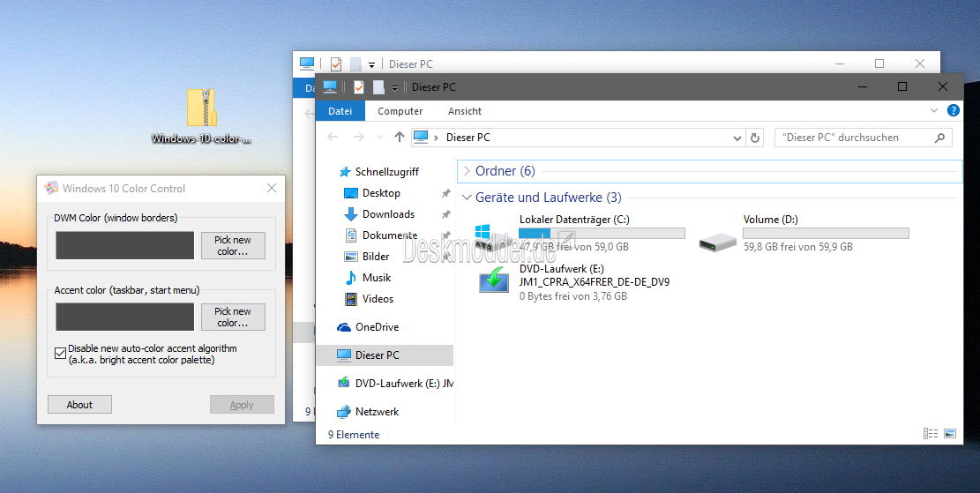Click the Properties quick access icon in front Explorer
980x493 pixels.
click(x=359, y=86)
